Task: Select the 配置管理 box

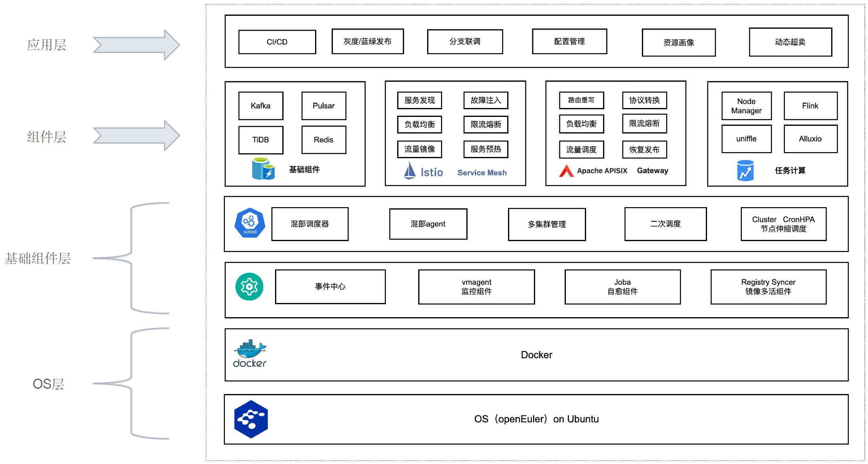Action: click(569, 41)
